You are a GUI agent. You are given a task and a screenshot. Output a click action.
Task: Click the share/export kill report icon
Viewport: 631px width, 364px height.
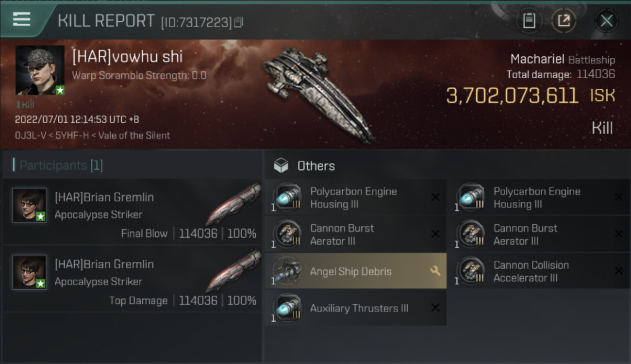click(x=564, y=20)
